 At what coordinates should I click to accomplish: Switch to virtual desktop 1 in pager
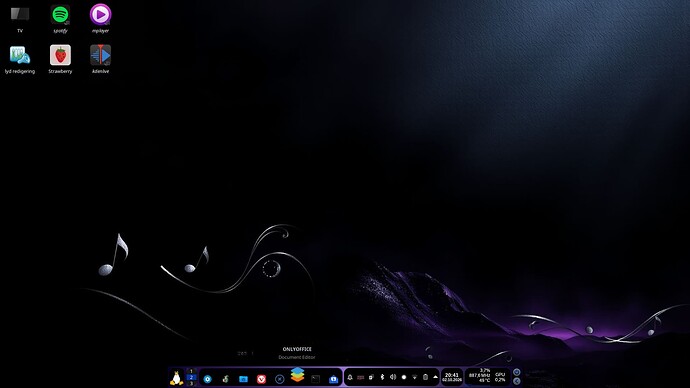[191, 371]
